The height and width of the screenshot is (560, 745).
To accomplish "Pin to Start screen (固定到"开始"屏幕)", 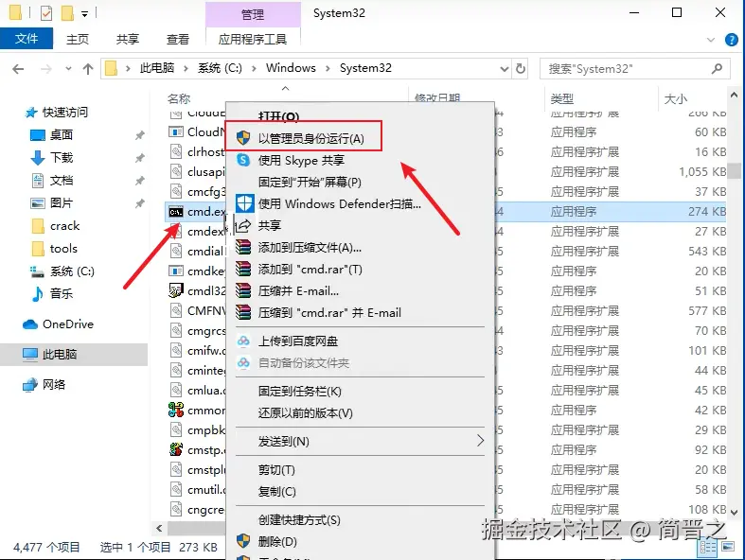I will [x=310, y=183].
